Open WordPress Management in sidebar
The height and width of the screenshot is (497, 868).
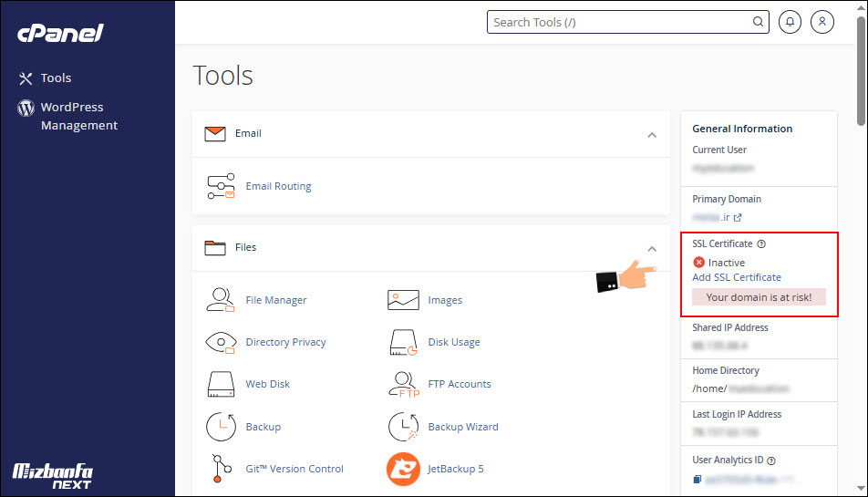coord(78,116)
